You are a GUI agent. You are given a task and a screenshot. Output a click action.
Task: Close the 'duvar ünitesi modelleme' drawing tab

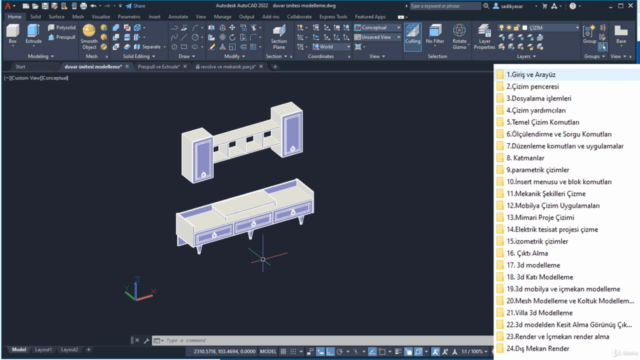click(x=127, y=67)
